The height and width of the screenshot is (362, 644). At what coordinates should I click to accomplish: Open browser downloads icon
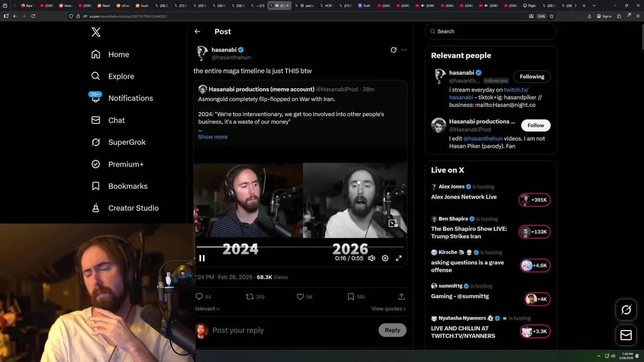click(x=589, y=16)
